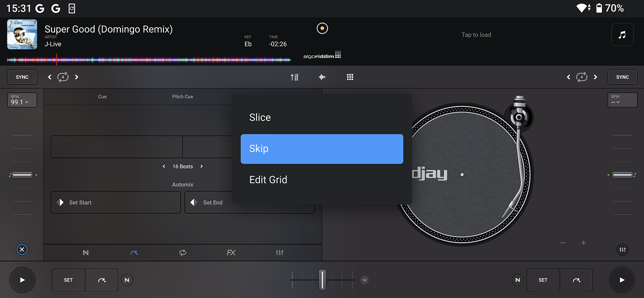Open the sampler grid icon
Screen dimensions: 644x298
(x=350, y=77)
